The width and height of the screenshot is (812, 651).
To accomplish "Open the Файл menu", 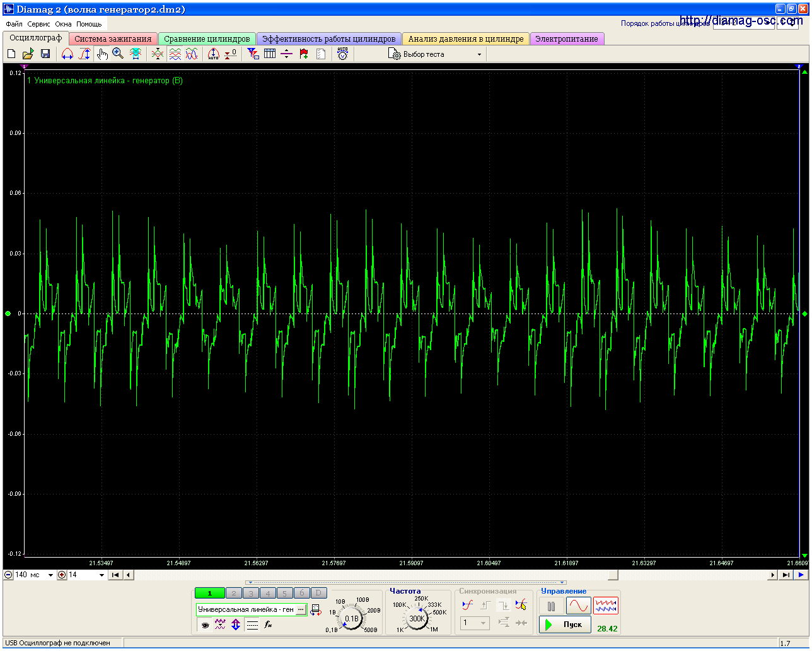I will pyautogui.click(x=14, y=24).
